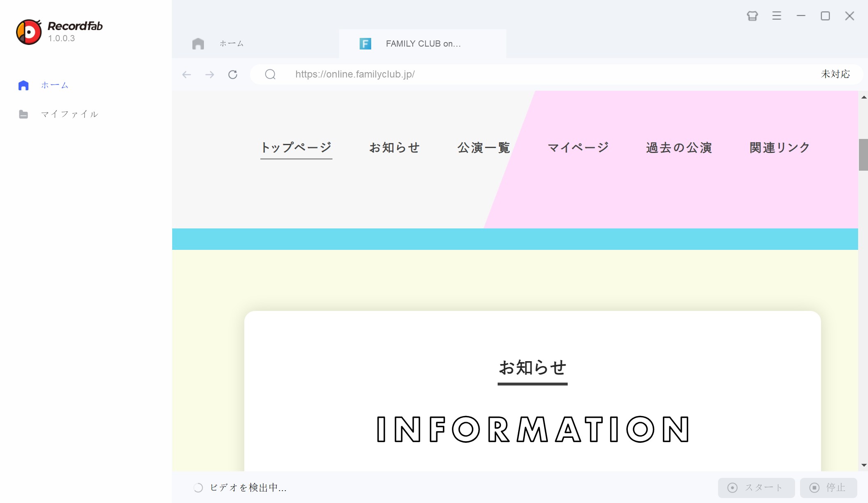This screenshot has height=503, width=868.
Task: Open the hamburger menu icon
Action: [777, 16]
